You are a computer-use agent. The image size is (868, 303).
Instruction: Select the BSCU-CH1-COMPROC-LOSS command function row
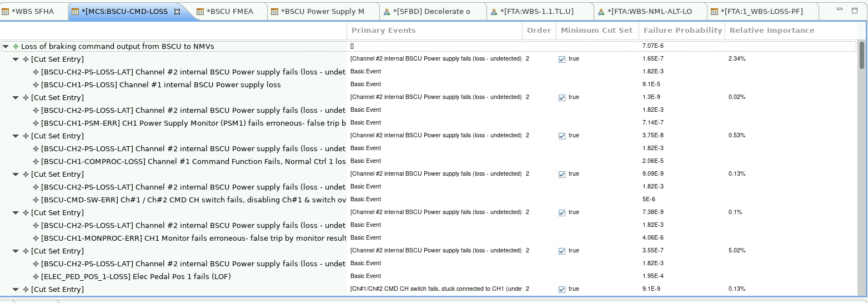429,162
